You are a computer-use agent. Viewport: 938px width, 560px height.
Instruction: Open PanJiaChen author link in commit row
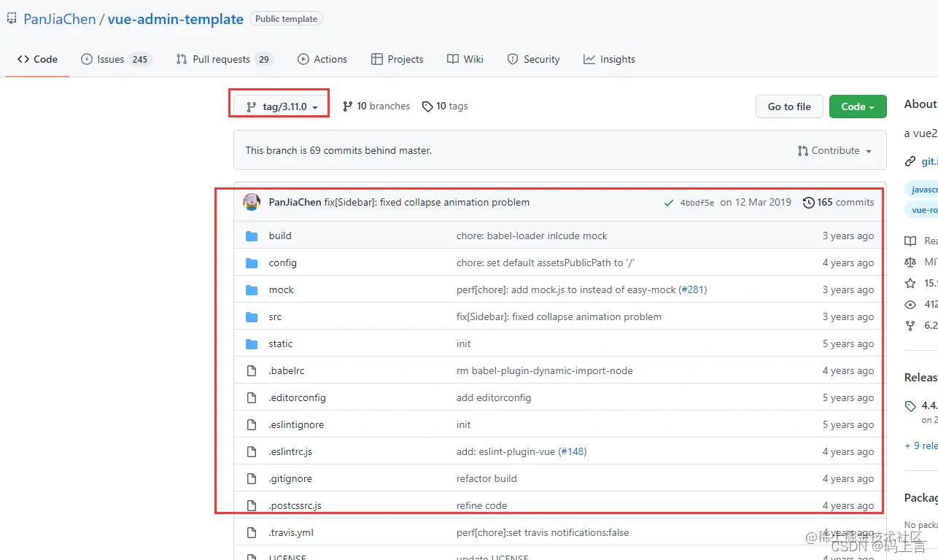pyautogui.click(x=295, y=202)
